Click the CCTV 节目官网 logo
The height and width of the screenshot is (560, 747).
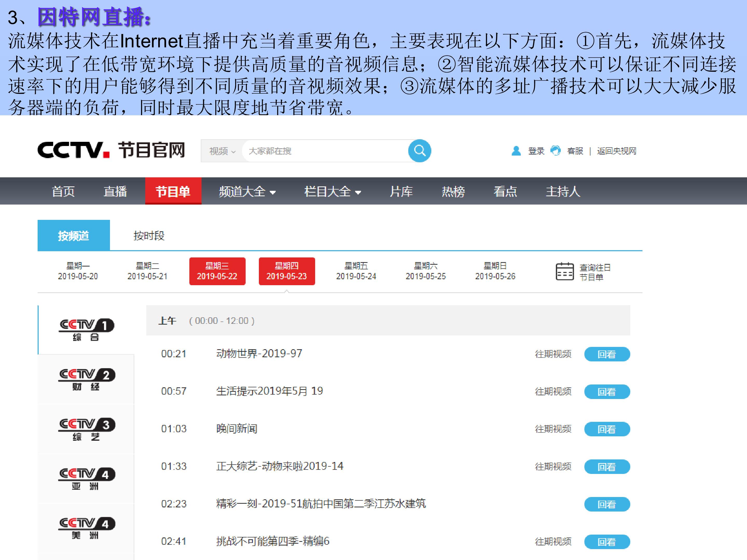pyautogui.click(x=111, y=150)
